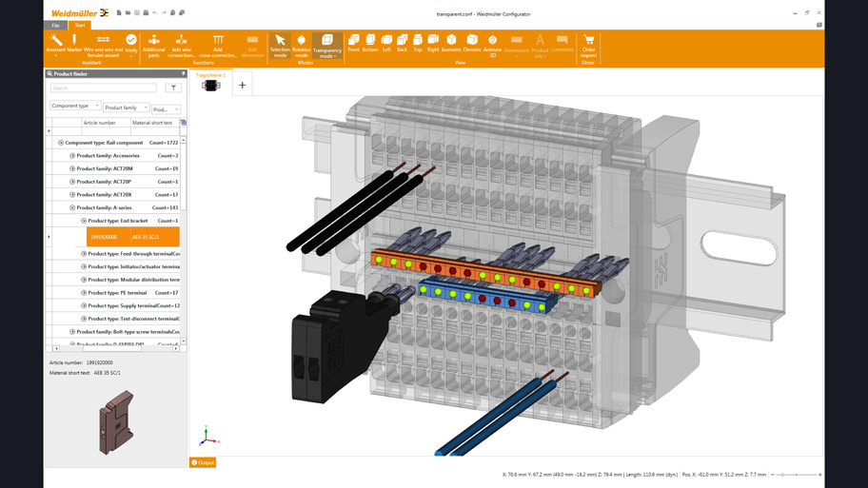Screen dimensions: 868x488
Task: Add additional parts
Action: (153, 45)
